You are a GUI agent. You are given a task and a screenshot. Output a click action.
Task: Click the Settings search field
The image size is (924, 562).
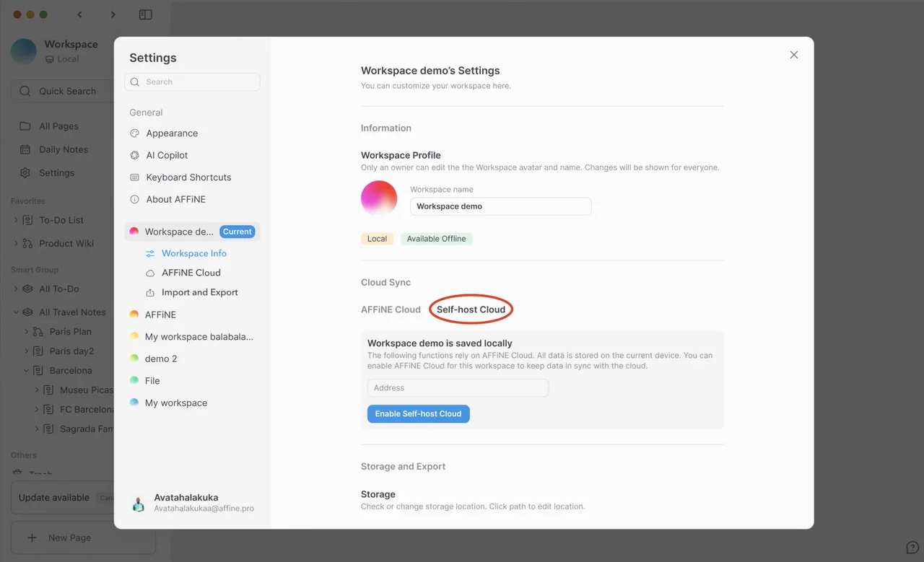coord(192,82)
